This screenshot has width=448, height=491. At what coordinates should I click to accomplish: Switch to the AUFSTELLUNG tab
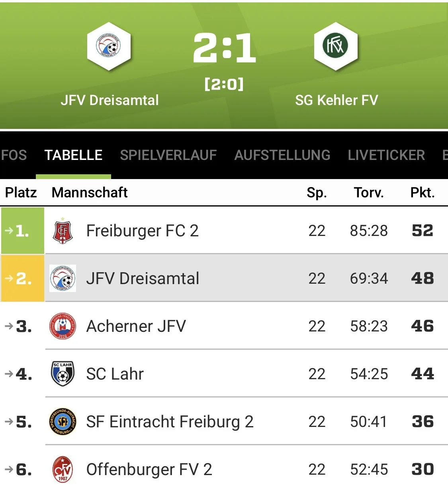tap(282, 155)
